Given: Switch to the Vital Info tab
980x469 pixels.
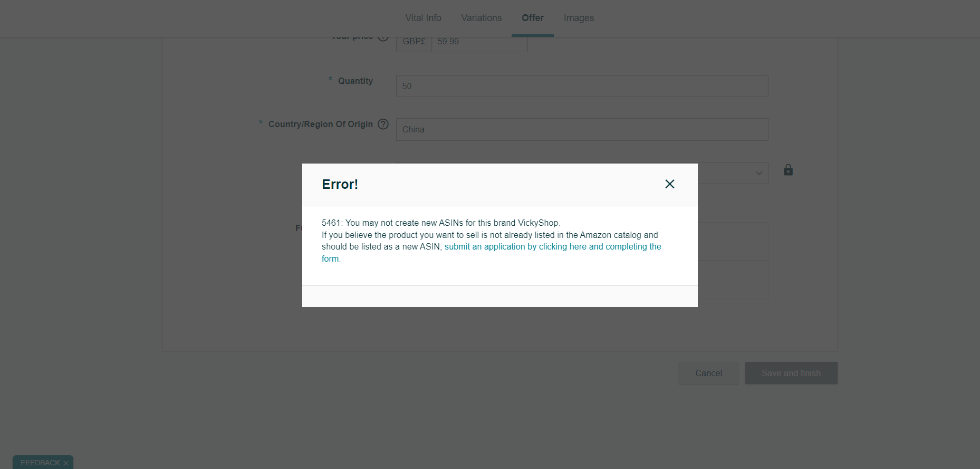Looking at the screenshot, I should point(423,18).
